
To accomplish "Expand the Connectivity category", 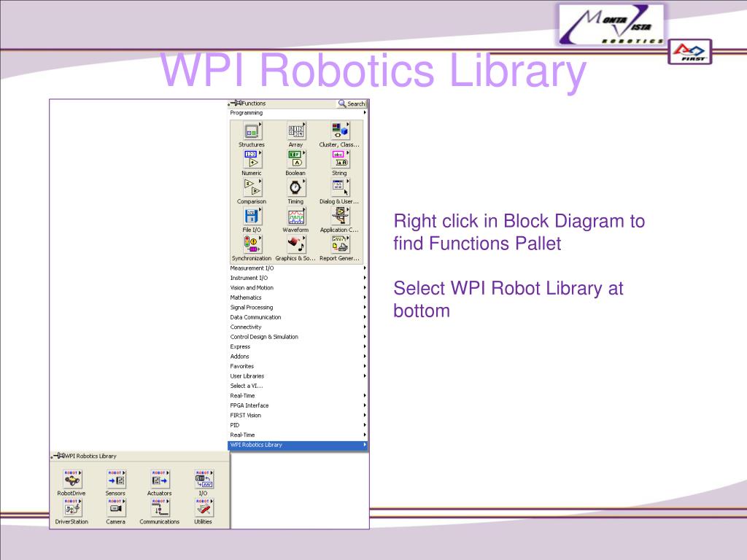I will [x=298, y=327].
